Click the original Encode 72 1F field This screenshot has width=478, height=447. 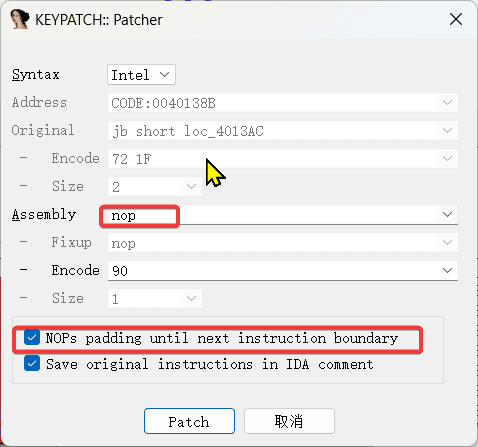(x=283, y=159)
